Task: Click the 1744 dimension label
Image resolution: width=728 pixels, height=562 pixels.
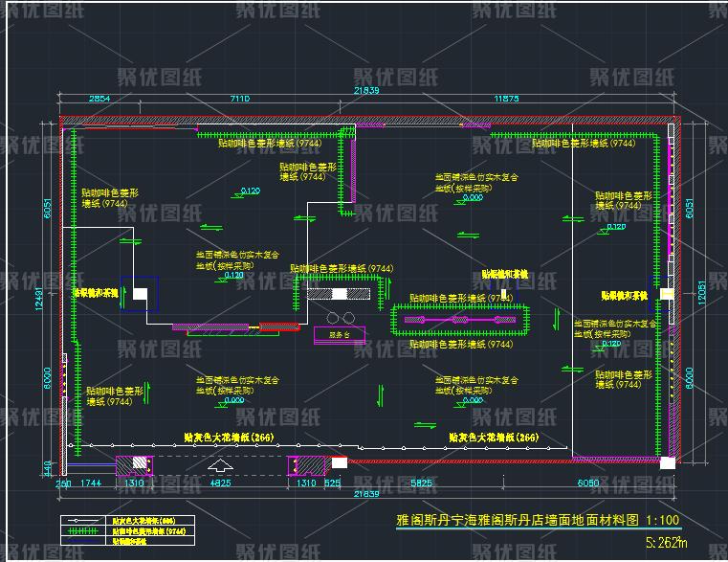Action: pyautogui.click(x=91, y=483)
